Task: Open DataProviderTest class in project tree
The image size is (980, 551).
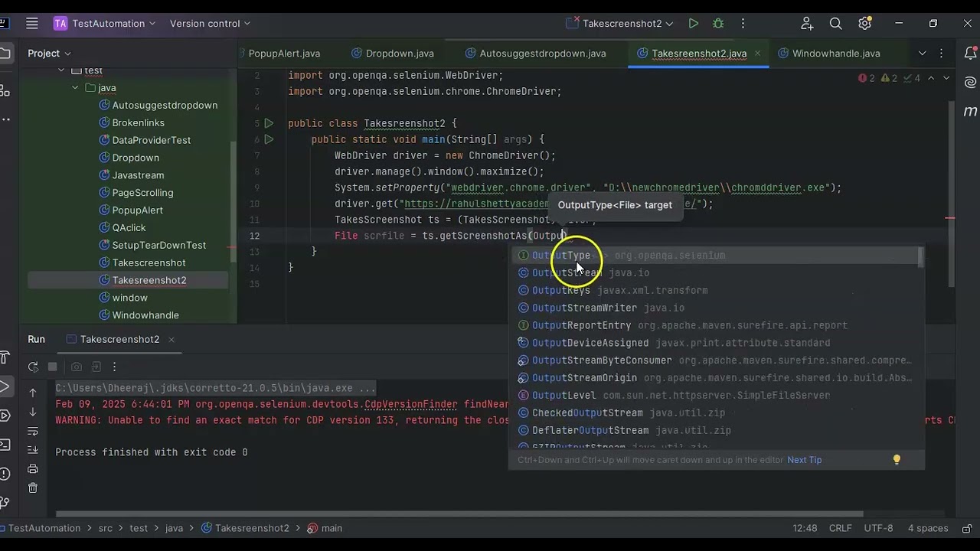Action: pyautogui.click(x=151, y=141)
